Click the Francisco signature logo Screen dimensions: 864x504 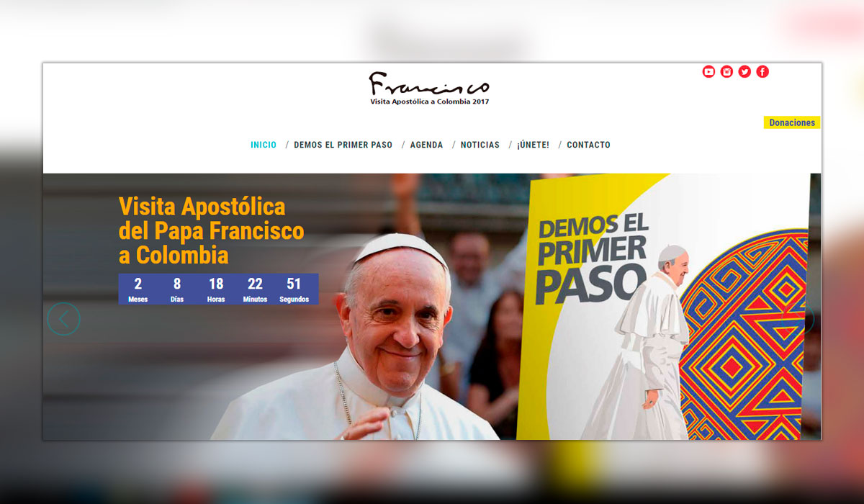[429, 84]
